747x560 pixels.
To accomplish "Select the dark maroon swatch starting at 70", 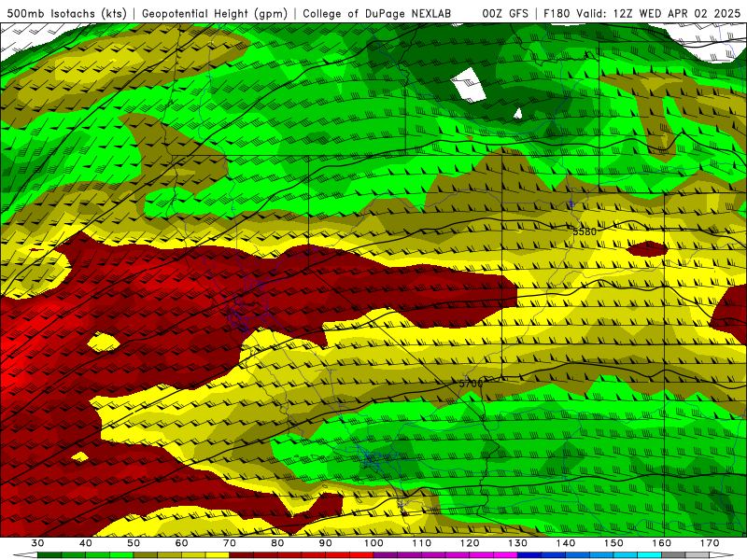I will tap(242, 555).
